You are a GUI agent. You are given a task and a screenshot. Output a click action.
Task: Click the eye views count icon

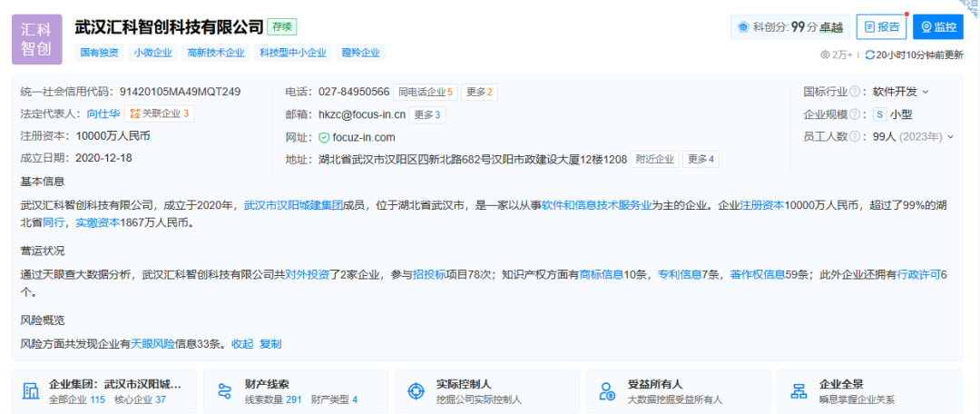(x=824, y=55)
